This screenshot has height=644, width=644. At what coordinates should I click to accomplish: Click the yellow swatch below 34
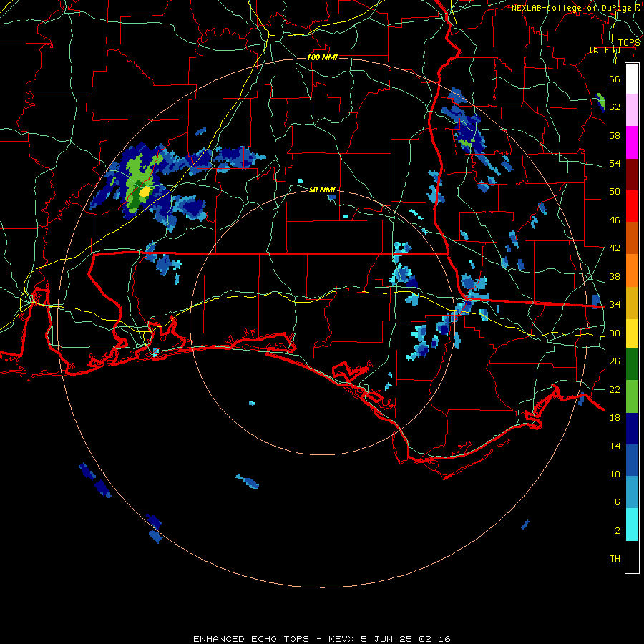pos(632,333)
